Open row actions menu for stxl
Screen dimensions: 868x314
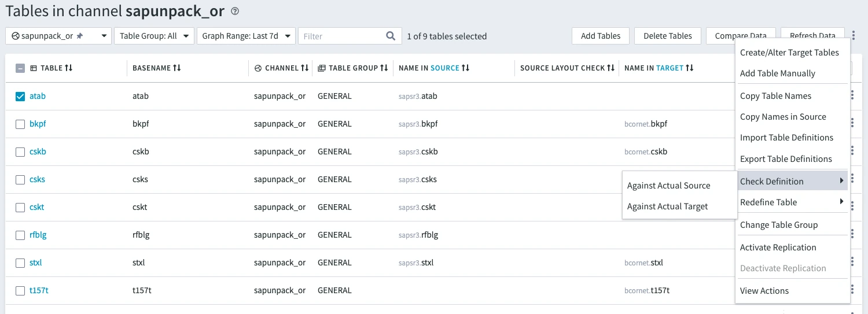(852, 263)
